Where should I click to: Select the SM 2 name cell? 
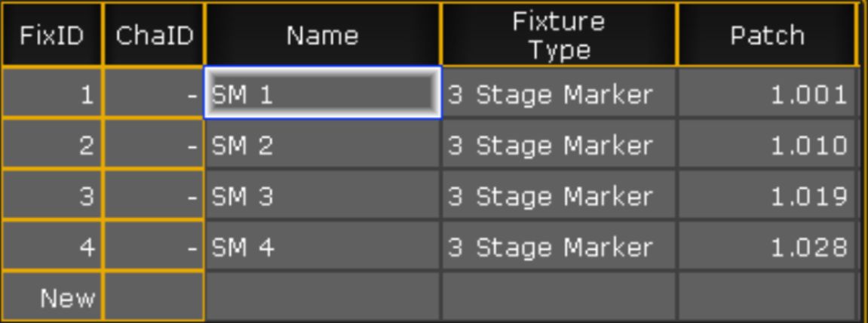(x=322, y=145)
